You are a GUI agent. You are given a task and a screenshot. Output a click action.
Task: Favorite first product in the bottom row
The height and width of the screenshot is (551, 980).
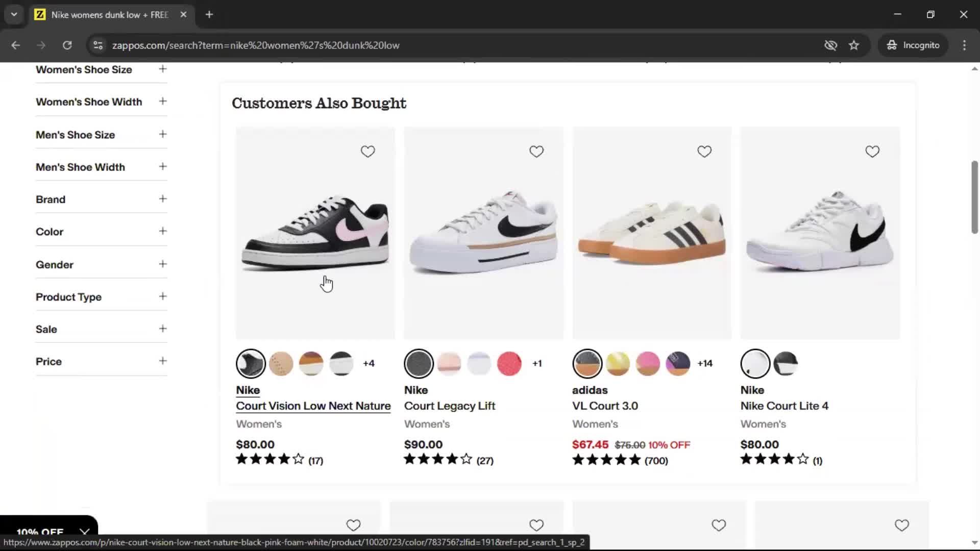(353, 525)
